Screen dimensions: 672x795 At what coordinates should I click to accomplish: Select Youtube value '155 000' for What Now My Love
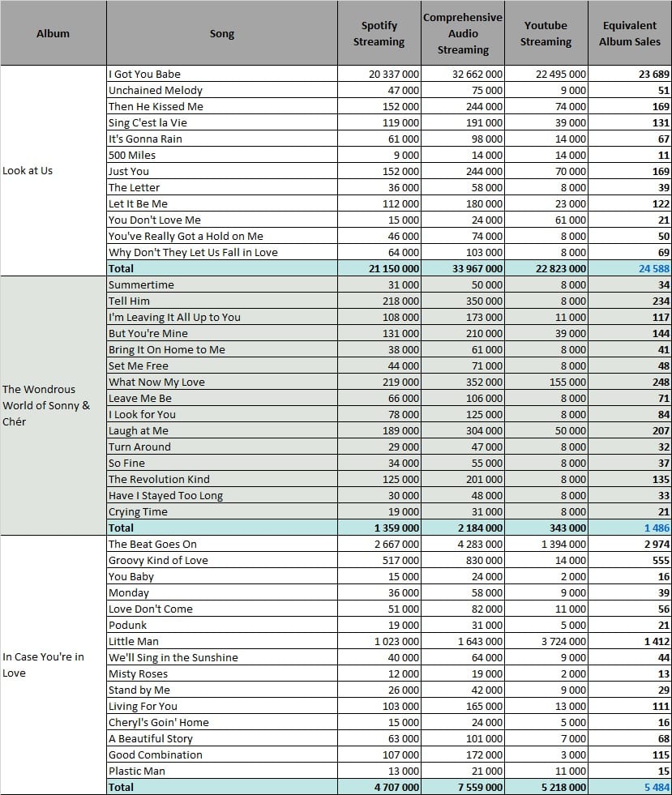point(567,383)
